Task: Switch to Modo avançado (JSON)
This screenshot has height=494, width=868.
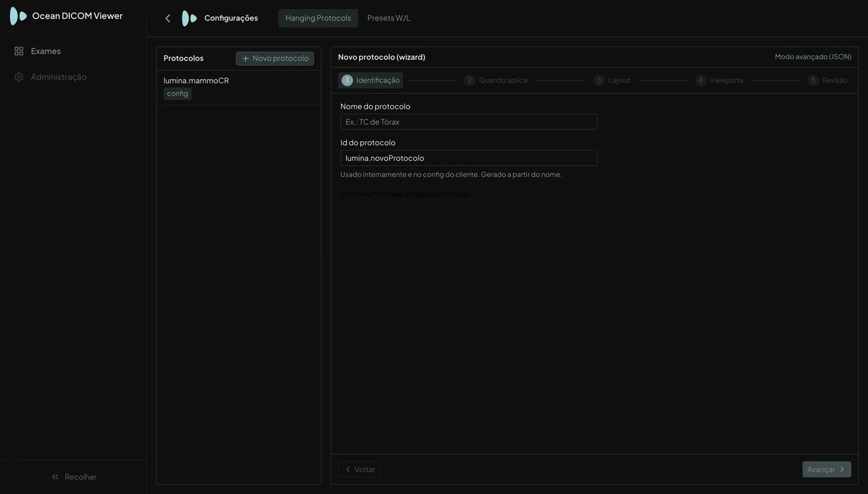Action: pyautogui.click(x=813, y=57)
